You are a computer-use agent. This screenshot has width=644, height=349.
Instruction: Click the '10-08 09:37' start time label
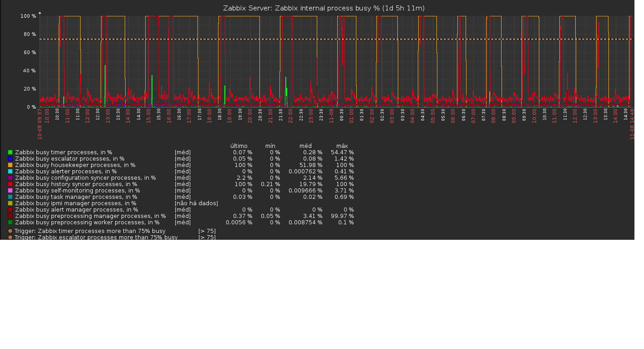tap(40, 124)
